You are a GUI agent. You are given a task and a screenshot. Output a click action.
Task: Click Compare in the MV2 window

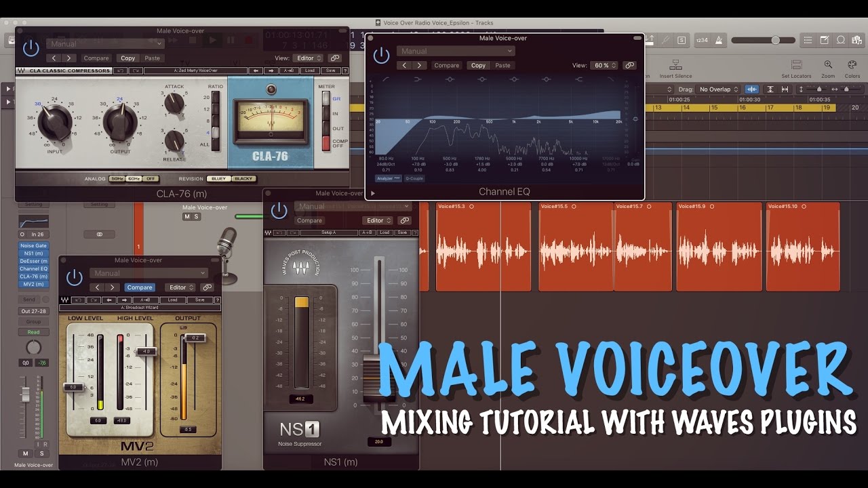tap(140, 287)
